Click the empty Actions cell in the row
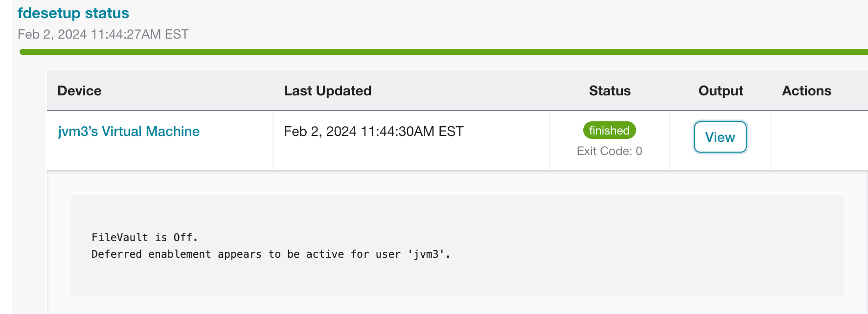 820,140
